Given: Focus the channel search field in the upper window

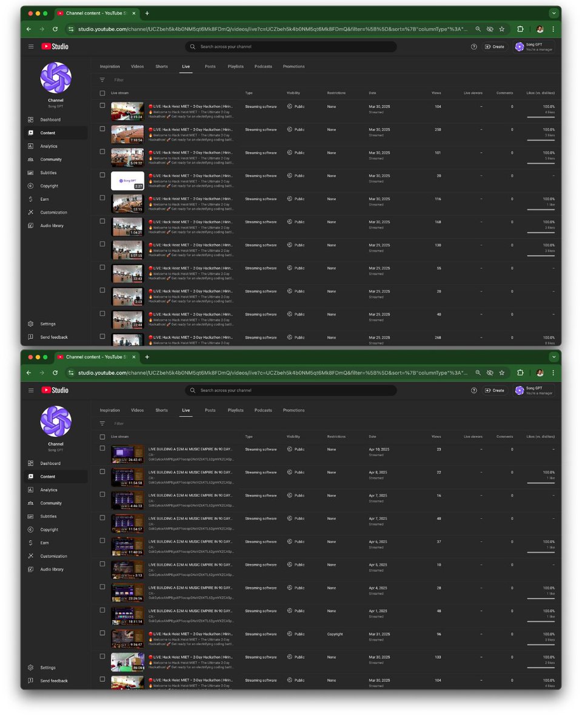Looking at the screenshot, I should [291, 47].
